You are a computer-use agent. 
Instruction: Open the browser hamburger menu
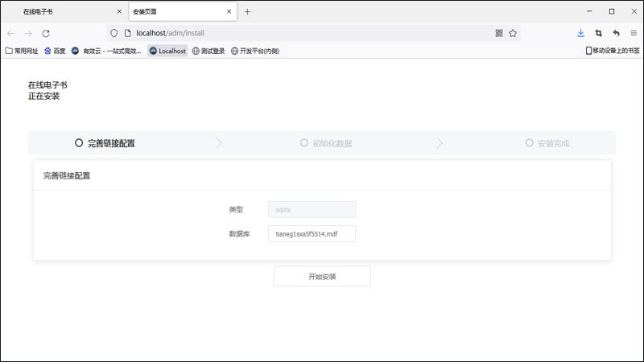(634, 33)
